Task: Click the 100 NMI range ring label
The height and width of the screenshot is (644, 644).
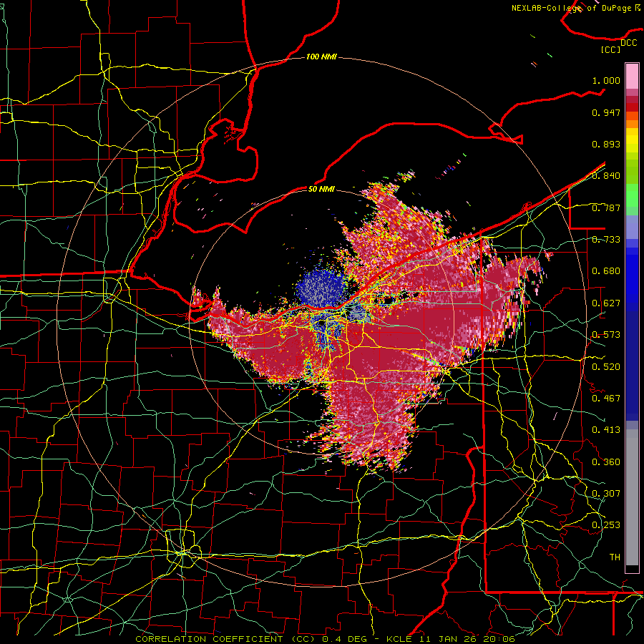Action: point(321,57)
